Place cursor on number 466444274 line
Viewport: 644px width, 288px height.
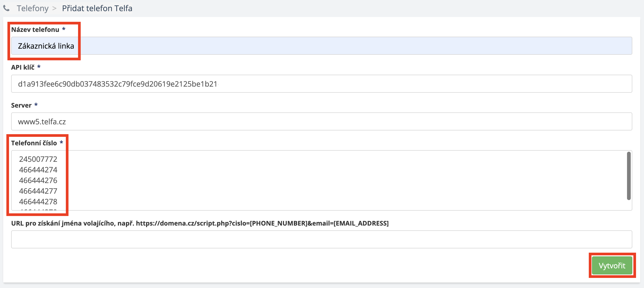click(38, 170)
